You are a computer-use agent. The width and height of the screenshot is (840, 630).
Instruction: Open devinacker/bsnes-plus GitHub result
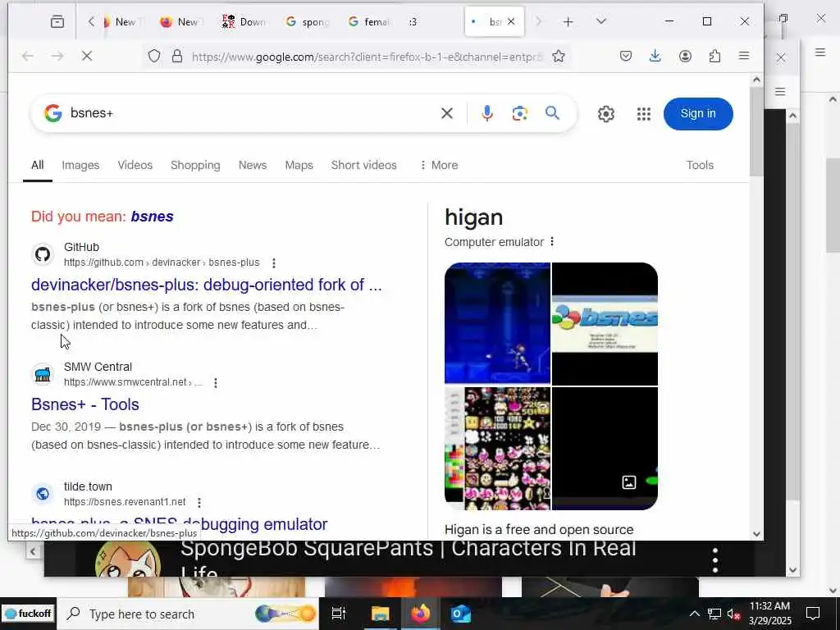(x=206, y=285)
